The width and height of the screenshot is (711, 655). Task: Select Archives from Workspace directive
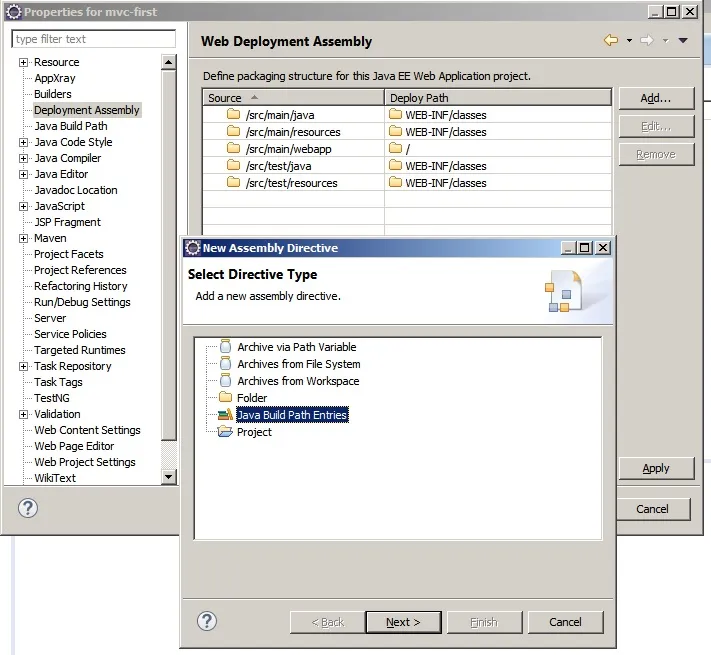coord(298,381)
